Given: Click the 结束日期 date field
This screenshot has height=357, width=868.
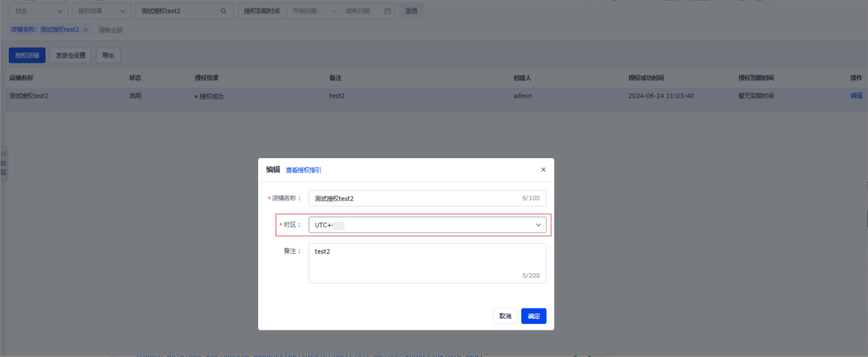Looking at the screenshot, I should 357,11.
